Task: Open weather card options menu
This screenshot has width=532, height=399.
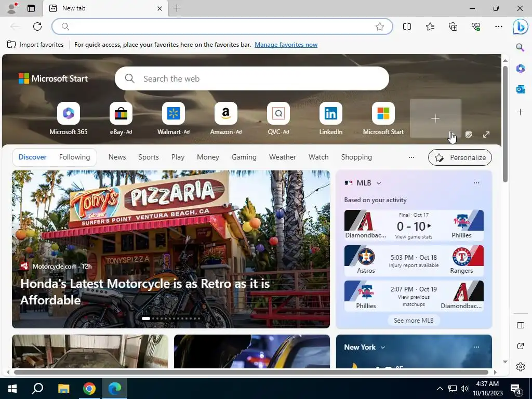Action: [x=476, y=347]
